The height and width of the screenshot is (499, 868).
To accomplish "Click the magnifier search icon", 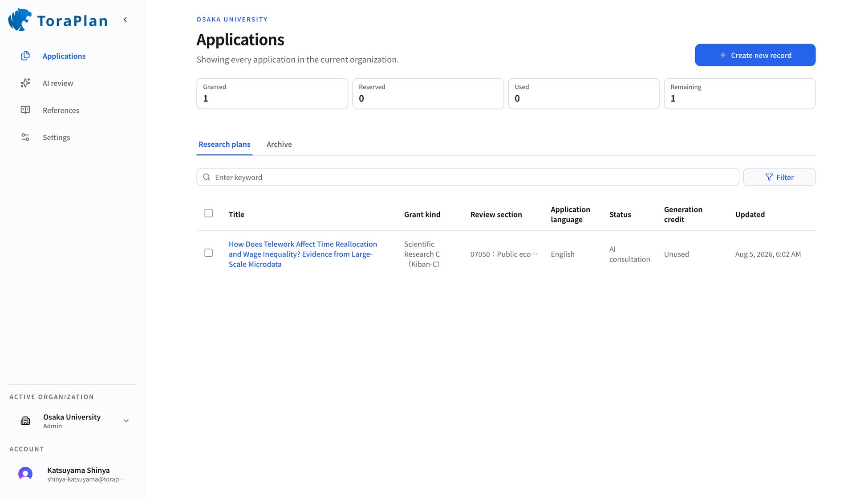I will pyautogui.click(x=207, y=177).
